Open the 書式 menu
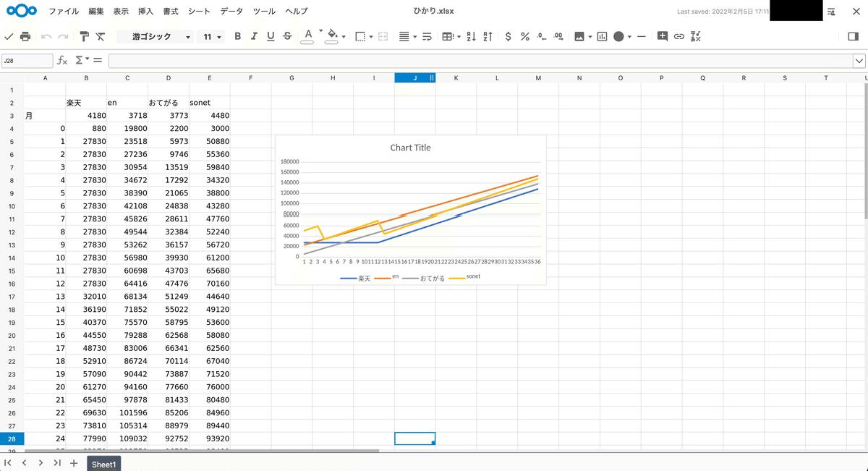The image size is (868, 471). point(171,12)
